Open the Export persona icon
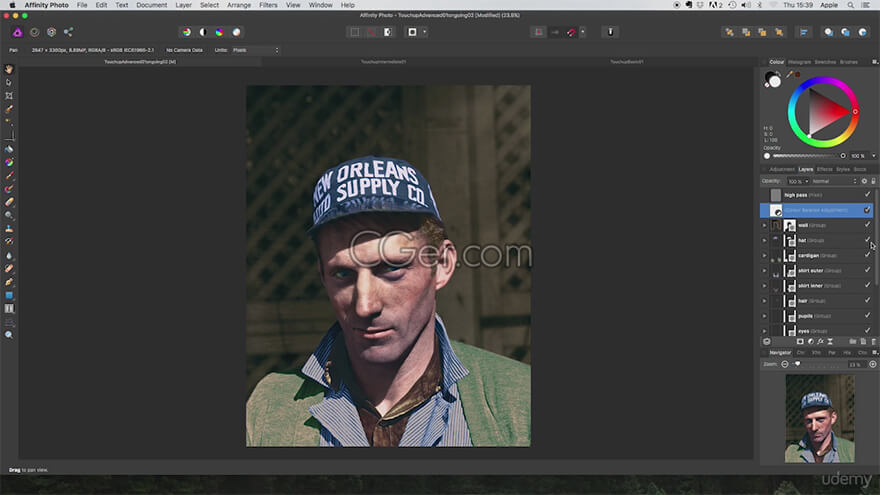This screenshot has height=495, width=880. [68, 33]
